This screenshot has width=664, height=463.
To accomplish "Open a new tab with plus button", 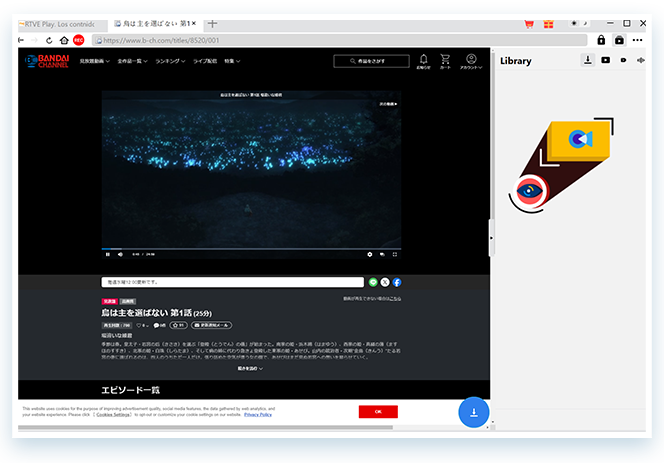I will [x=213, y=24].
